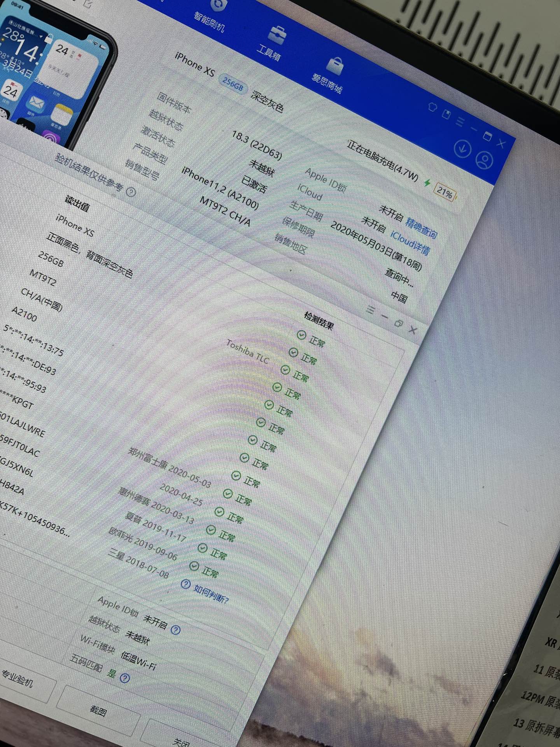Click the Toshiba TLC hard disk value

[x=247, y=352]
